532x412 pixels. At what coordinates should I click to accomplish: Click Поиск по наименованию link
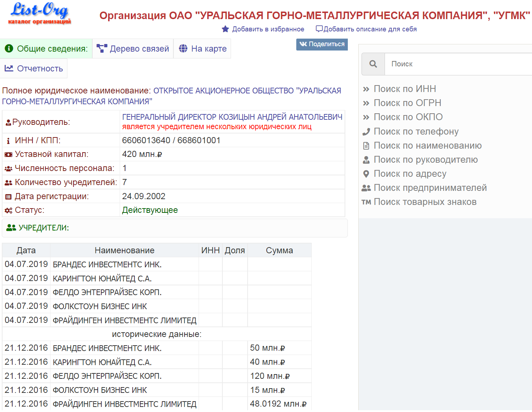[428, 145]
